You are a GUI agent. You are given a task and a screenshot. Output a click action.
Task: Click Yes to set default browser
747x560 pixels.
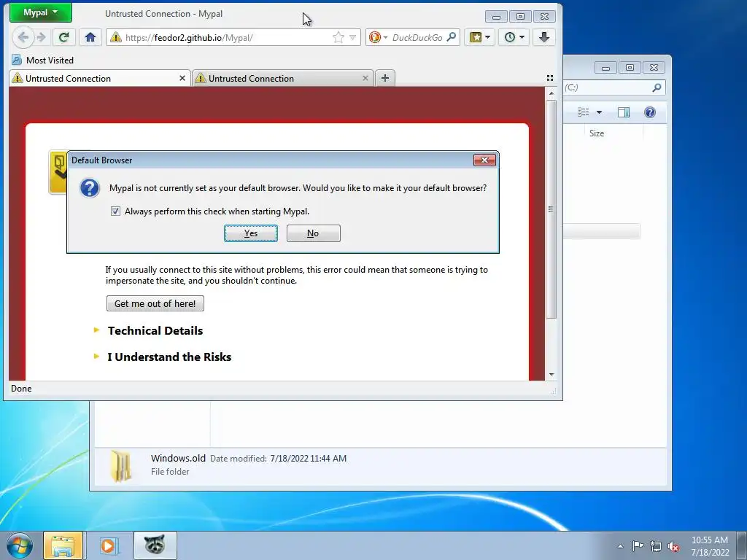pos(251,233)
